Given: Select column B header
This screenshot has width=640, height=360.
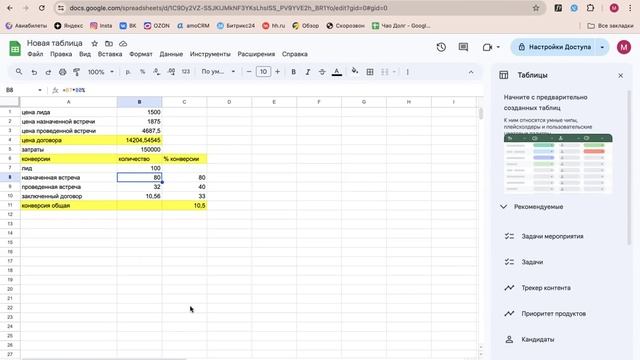Looking at the screenshot, I should pos(139,102).
